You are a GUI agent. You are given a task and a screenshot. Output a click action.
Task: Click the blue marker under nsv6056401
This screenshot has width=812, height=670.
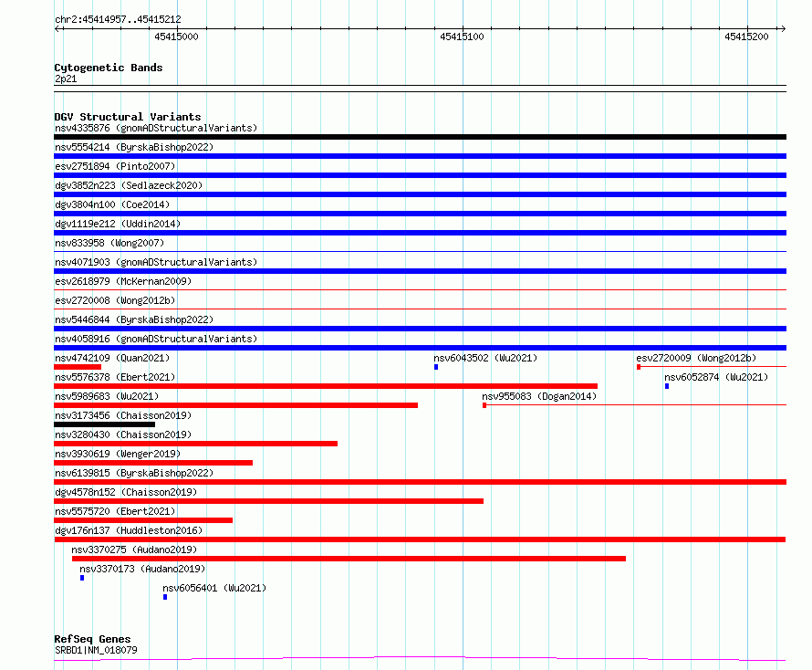tap(165, 597)
